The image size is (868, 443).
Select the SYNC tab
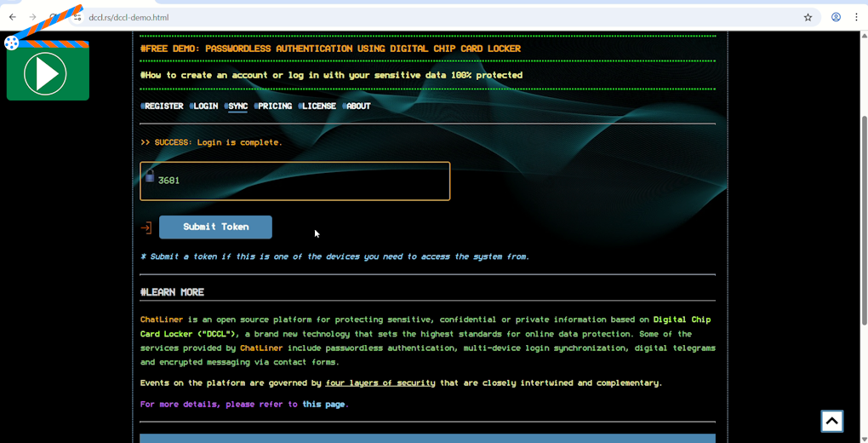(237, 106)
